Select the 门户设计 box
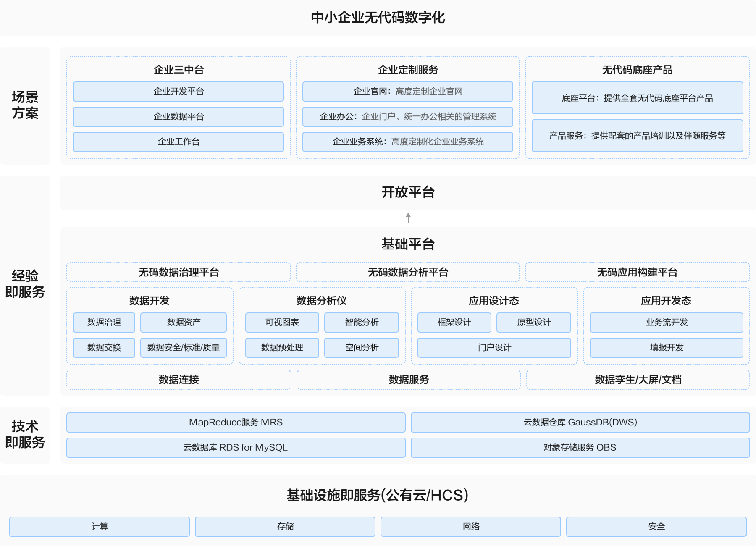This screenshot has width=756, height=546. 494,348
